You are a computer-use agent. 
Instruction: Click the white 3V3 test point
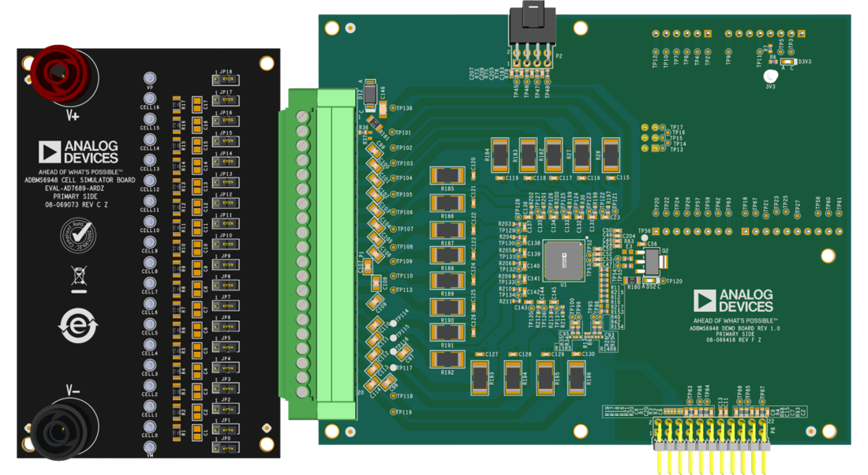[771, 76]
